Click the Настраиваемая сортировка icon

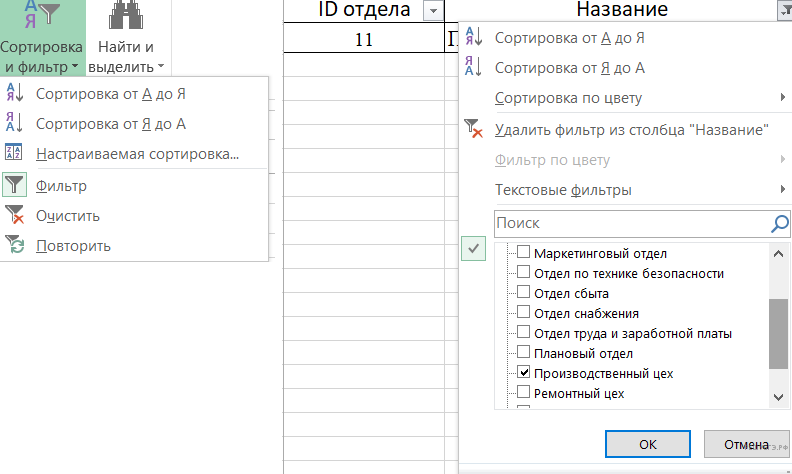(16, 154)
